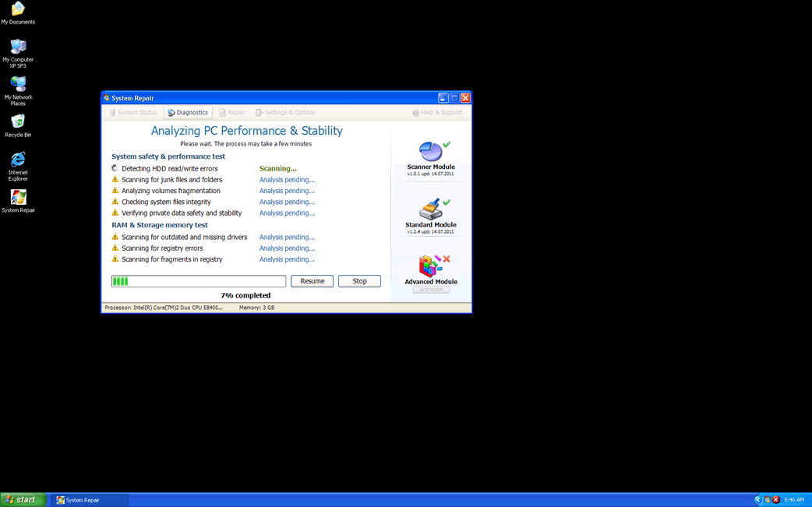Click the Advanced Module cubes icon

pos(429,266)
